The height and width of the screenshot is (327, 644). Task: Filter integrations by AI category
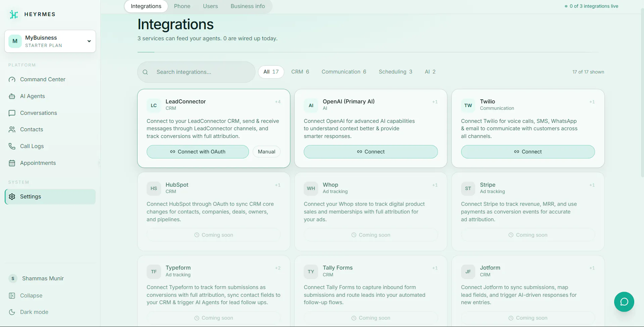430,72
